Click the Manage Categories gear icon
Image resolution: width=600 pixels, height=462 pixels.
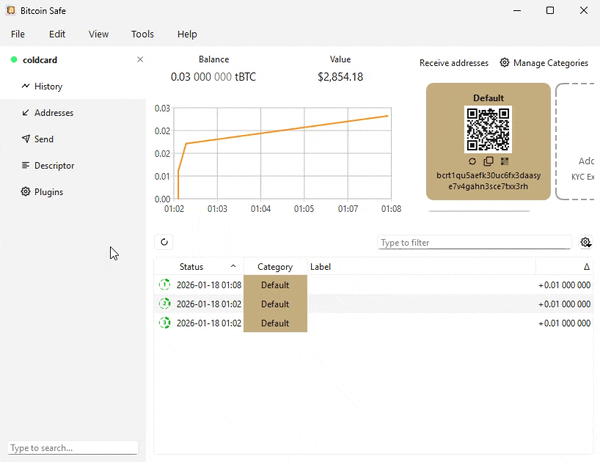[504, 62]
